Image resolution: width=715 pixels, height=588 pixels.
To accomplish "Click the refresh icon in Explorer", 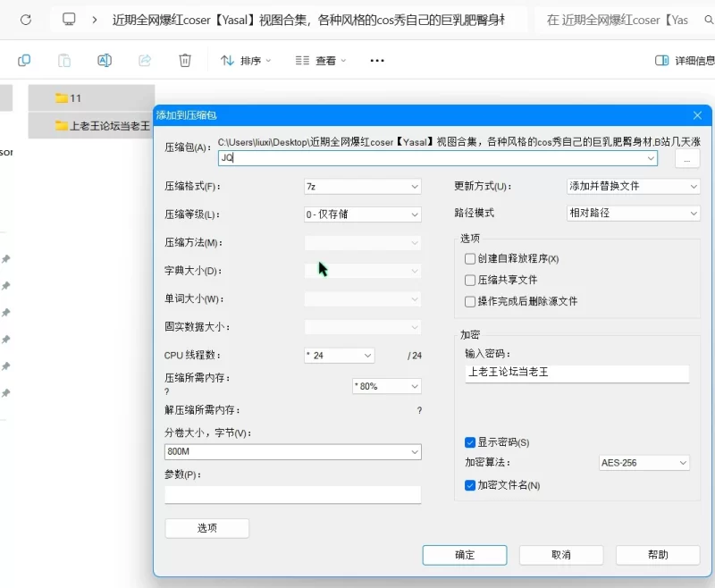I will (26, 20).
